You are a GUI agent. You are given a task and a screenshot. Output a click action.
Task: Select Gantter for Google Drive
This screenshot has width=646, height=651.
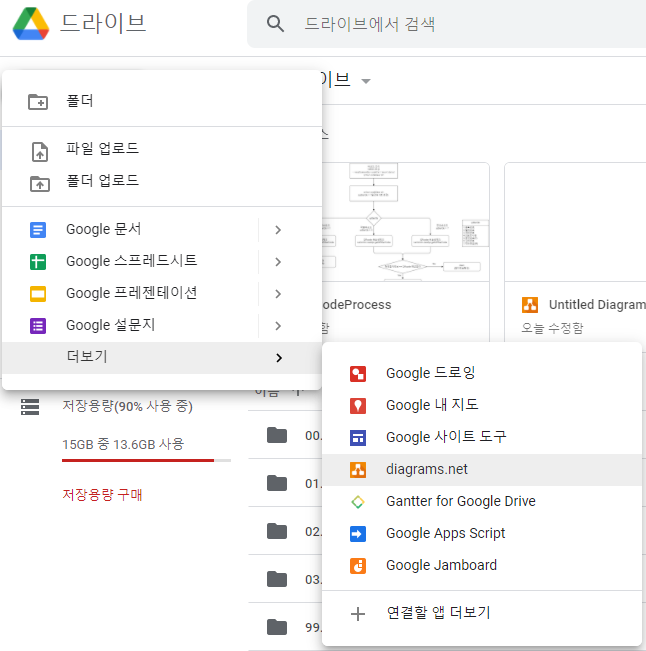pyautogui.click(x=482, y=502)
